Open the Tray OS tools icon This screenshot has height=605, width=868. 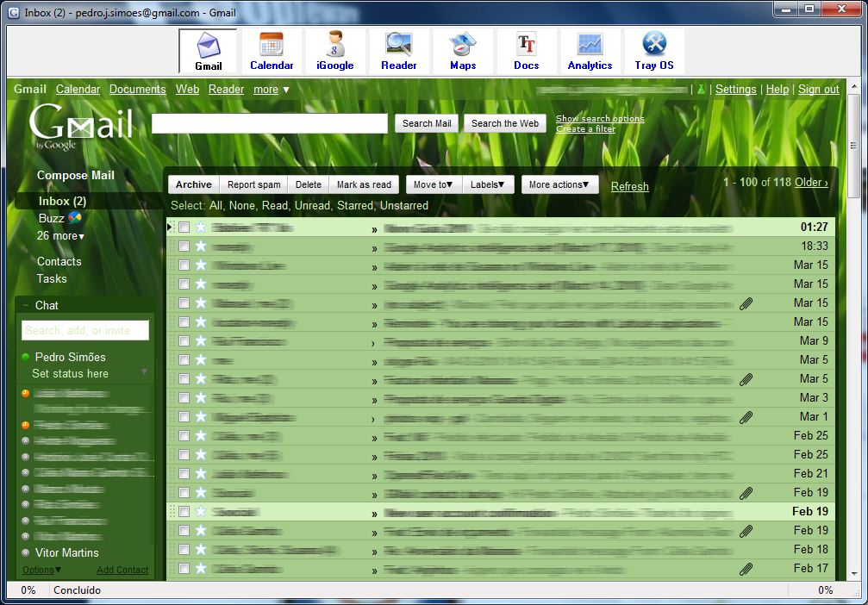[653, 45]
